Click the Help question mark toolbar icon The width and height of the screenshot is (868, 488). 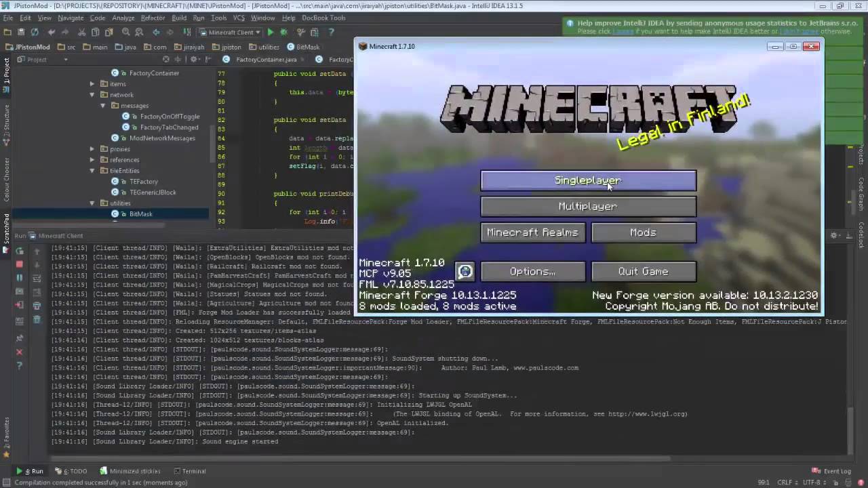click(x=332, y=32)
